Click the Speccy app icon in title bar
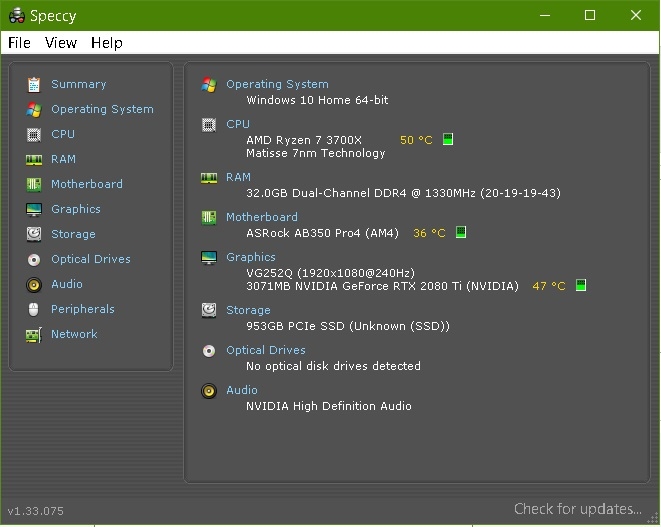Image resolution: width=661 pixels, height=527 pixels. tap(17, 16)
